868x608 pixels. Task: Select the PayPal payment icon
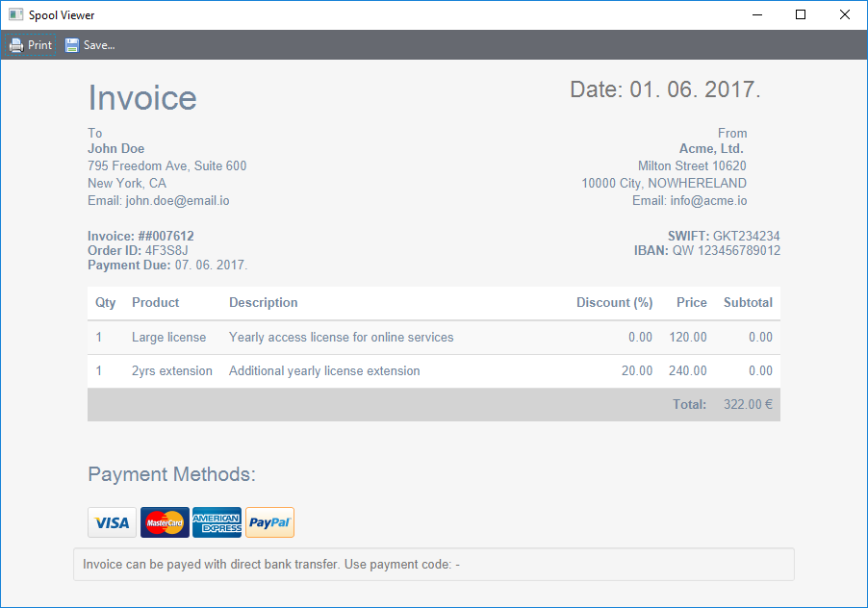point(269,522)
